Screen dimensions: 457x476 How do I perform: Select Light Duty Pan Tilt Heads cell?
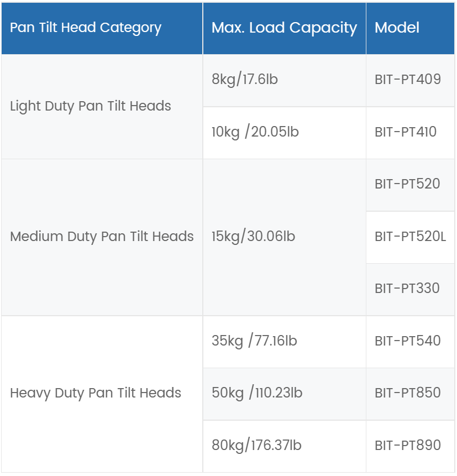[x=102, y=107]
